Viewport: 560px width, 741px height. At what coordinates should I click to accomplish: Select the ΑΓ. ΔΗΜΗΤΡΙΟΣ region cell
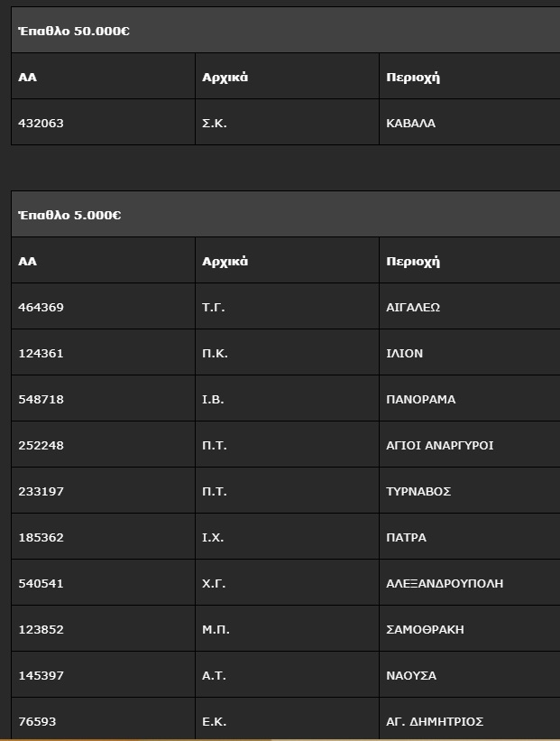click(x=435, y=722)
